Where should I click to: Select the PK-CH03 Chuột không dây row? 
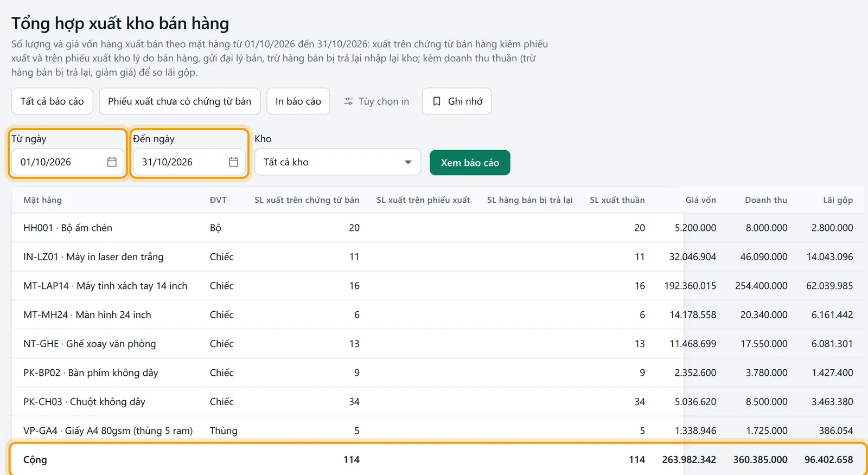tap(438, 402)
